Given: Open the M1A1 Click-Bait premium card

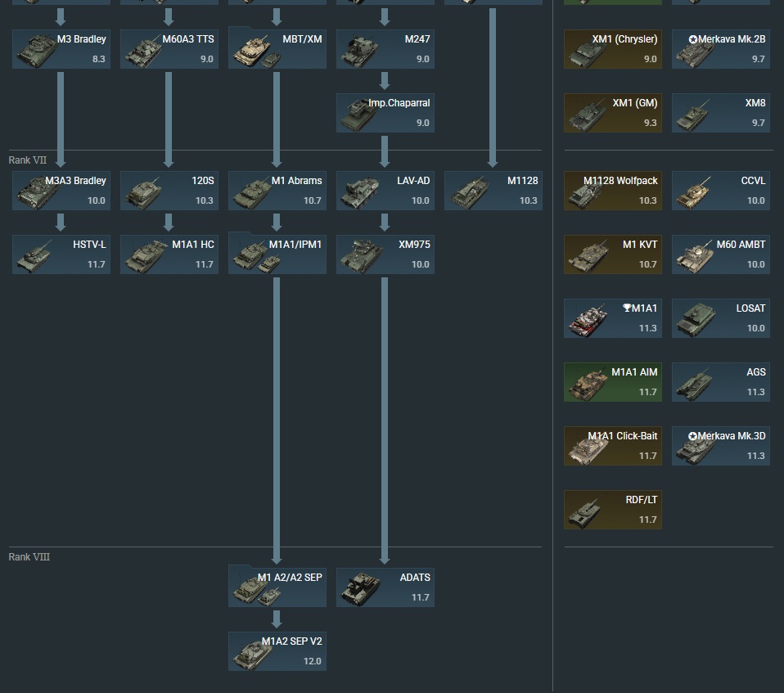Looking at the screenshot, I should click(612, 446).
